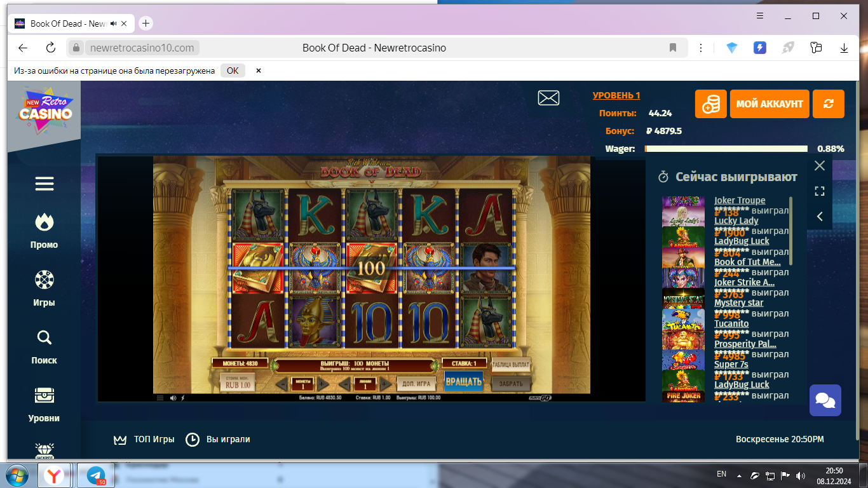Click the winners list scrollbar
Screen dimensions: 868x488
pos(791,231)
